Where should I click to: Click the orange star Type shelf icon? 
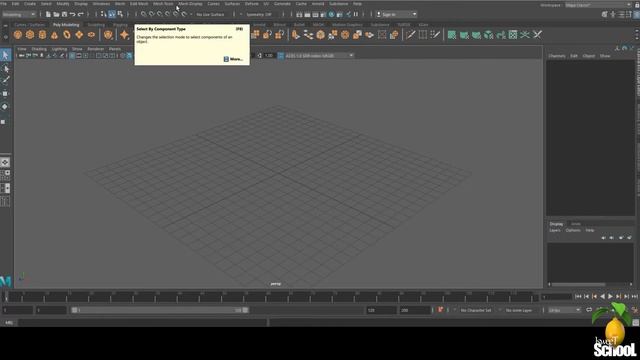(124, 35)
